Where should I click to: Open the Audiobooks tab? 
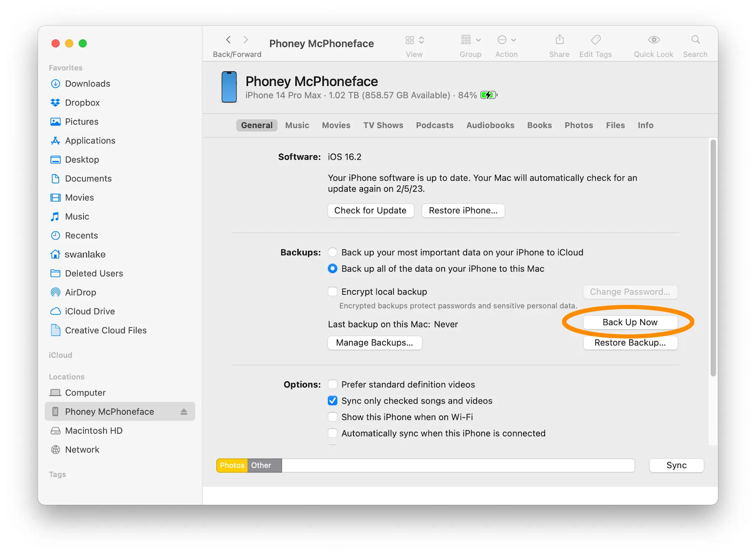(x=490, y=125)
